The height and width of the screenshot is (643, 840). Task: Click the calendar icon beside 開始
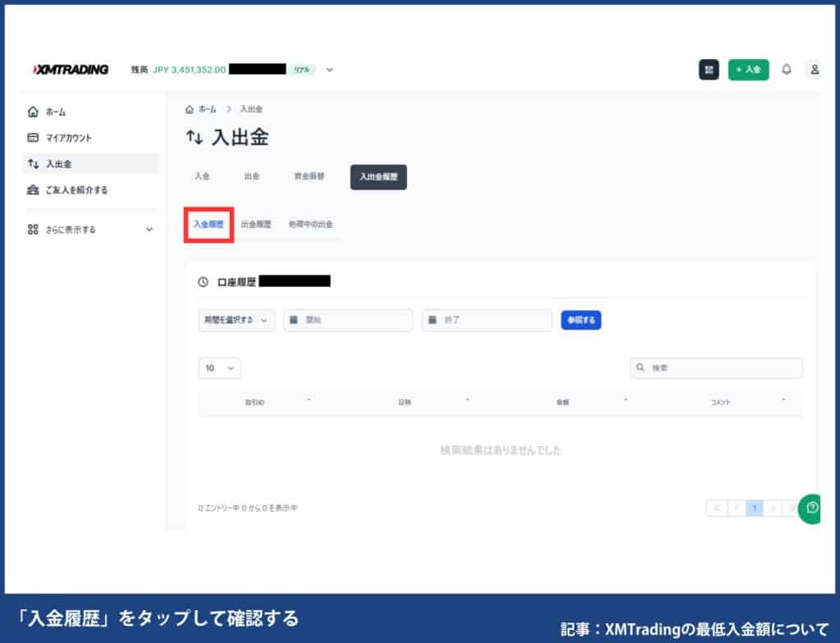tap(292, 320)
